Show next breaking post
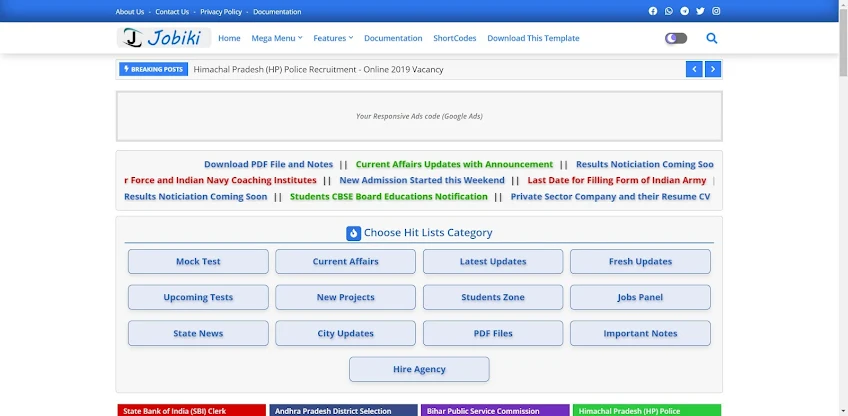The image size is (848, 416). (713, 69)
